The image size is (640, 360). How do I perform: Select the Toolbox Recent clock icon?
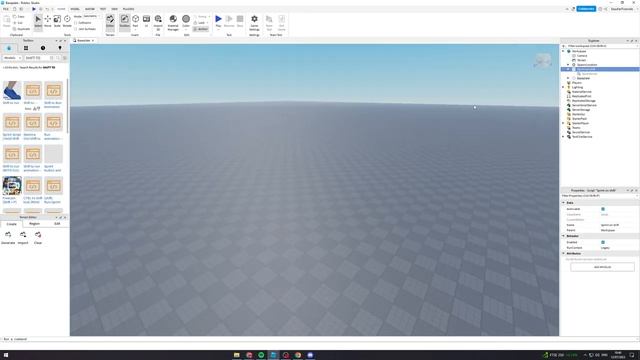pyautogui.click(x=43, y=48)
